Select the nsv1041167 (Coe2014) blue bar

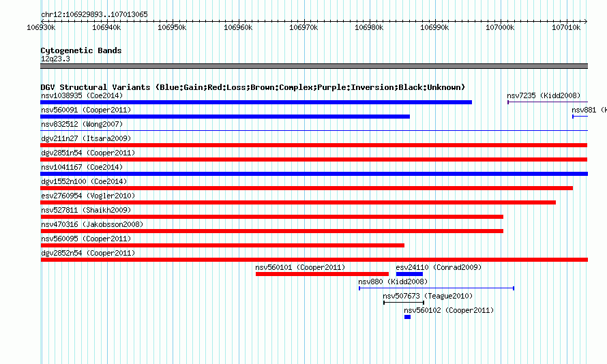314,174
